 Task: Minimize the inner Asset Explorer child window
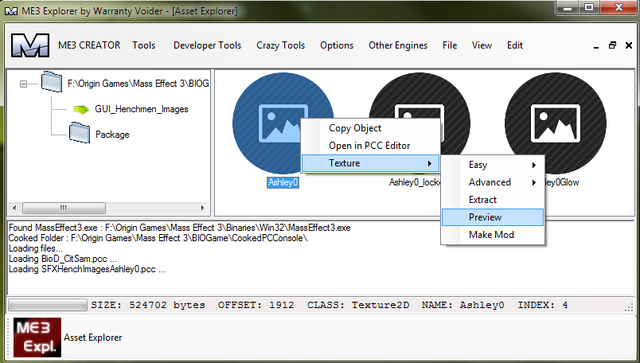pyautogui.click(x=596, y=46)
